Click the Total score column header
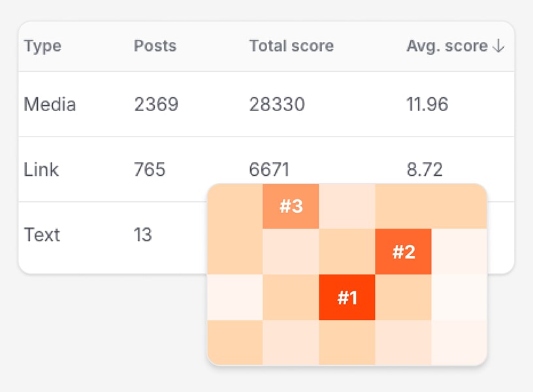 click(291, 46)
